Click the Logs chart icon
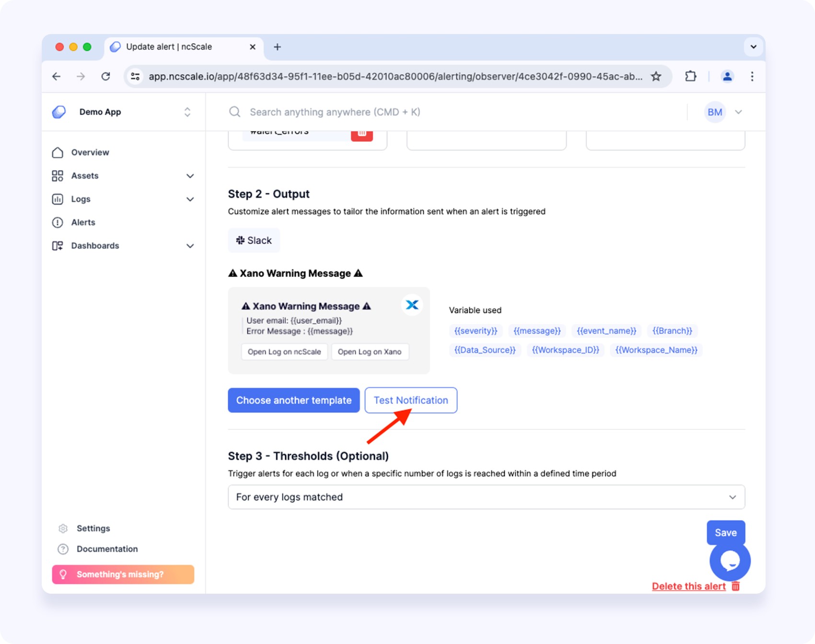The height and width of the screenshot is (644, 815). [x=58, y=199]
